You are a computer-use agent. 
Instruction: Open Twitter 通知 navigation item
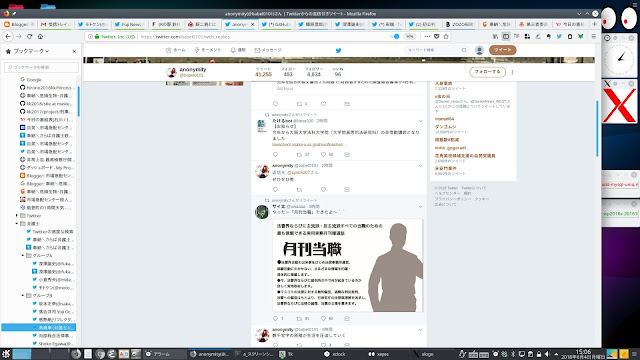(x=238, y=50)
